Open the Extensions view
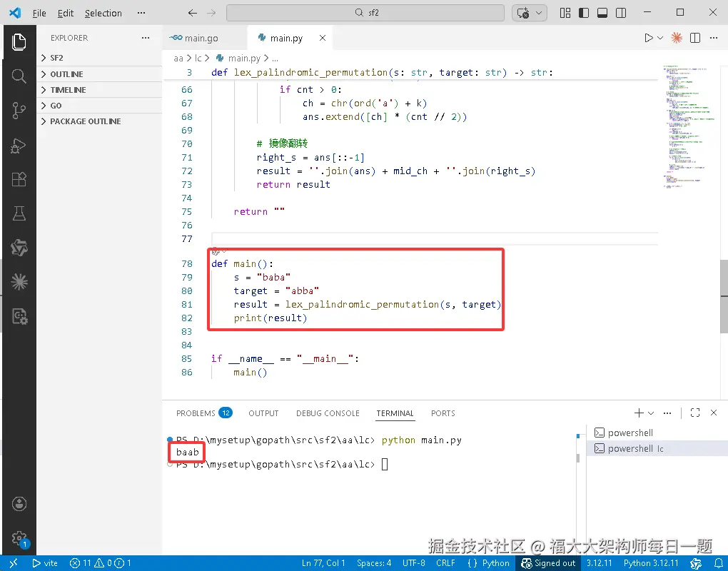This screenshot has height=571, width=728. tap(19, 179)
